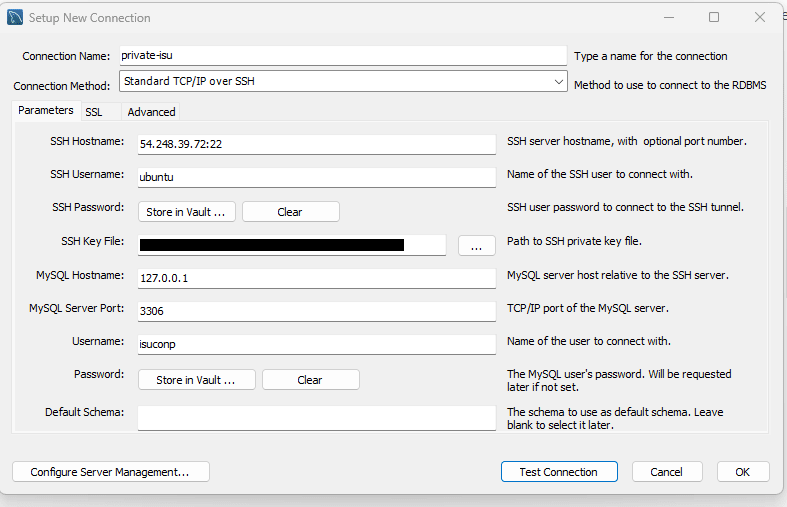787x507 pixels.
Task: Open the Connection Method dropdown
Action: click(343, 81)
